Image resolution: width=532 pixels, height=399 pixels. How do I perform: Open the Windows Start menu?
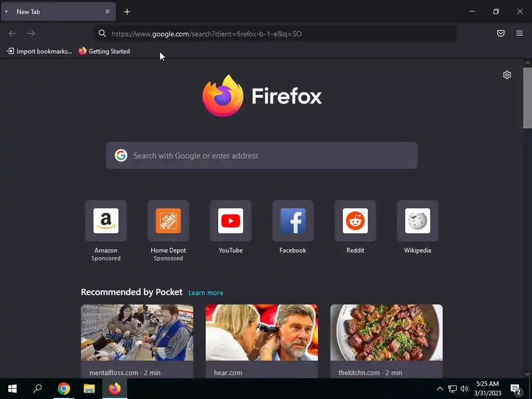point(12,389)
